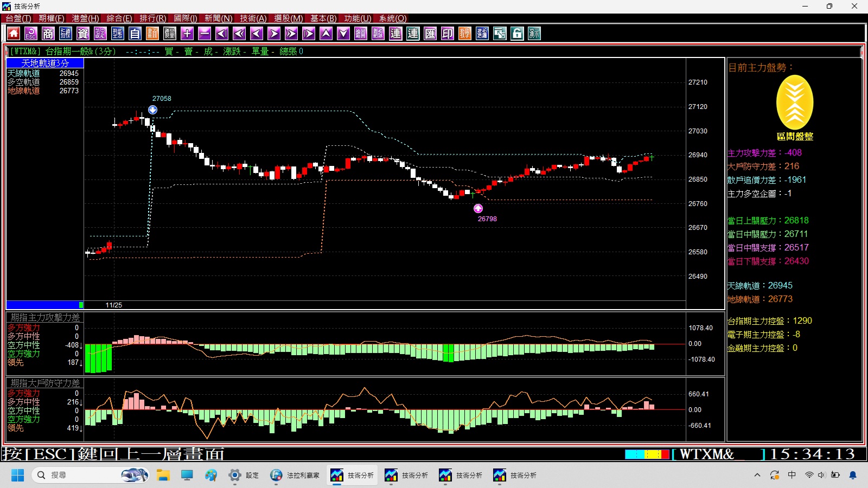Click the 26798 low price marker
The width and height of the screenshot is (868, 488).
tap(478, 209)
